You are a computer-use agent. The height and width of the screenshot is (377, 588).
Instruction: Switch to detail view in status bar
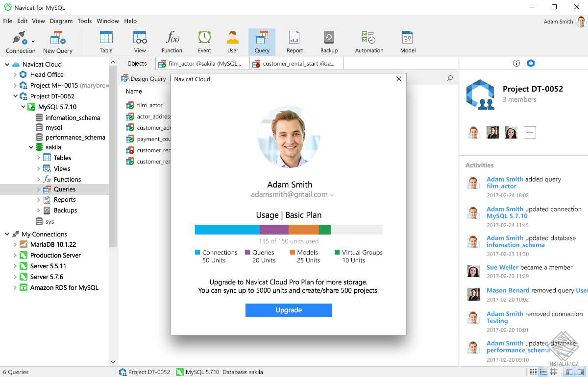543,372
